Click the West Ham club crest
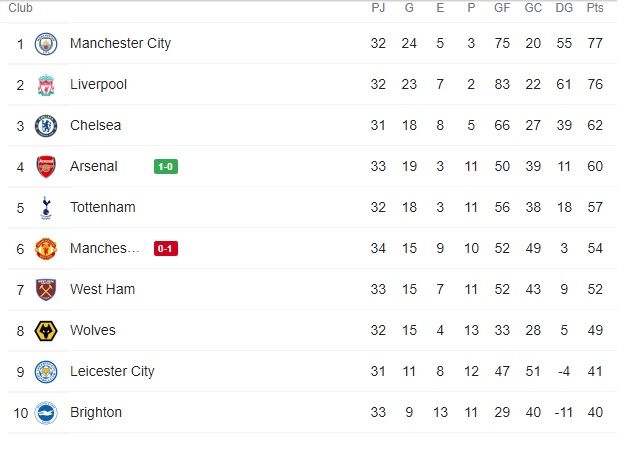Image resolution: width=625 pixels, height=453 pixels. tap(46, 290)
